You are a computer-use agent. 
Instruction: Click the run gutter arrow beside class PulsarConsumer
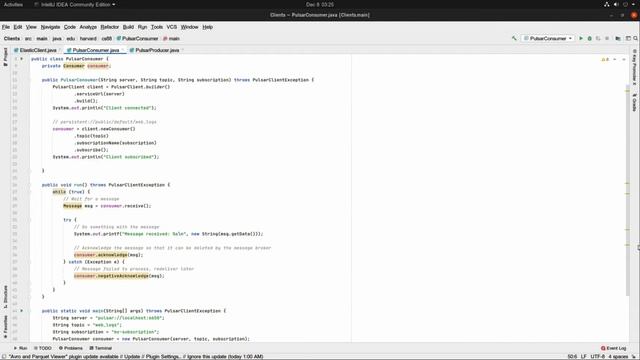pos(22,59)
